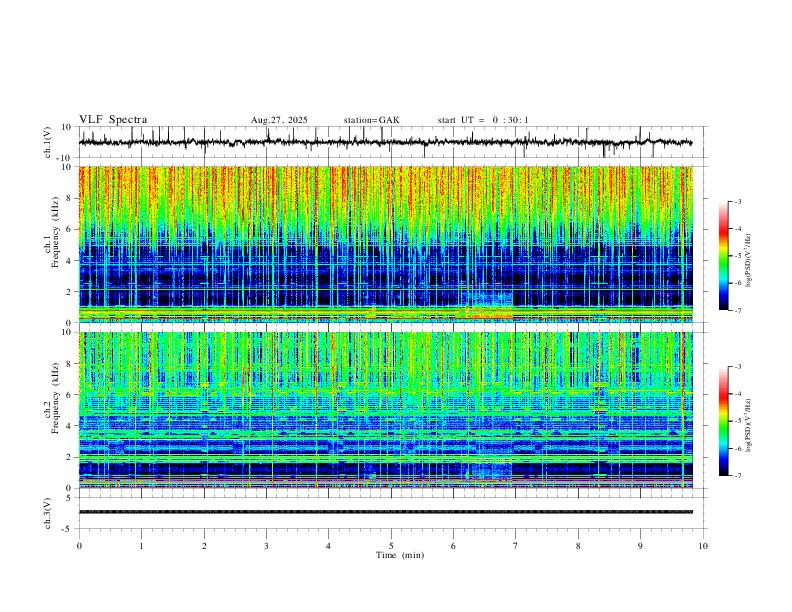Click time axis tick label "9"
Screen dimensions: 792x612
(640, 546)
